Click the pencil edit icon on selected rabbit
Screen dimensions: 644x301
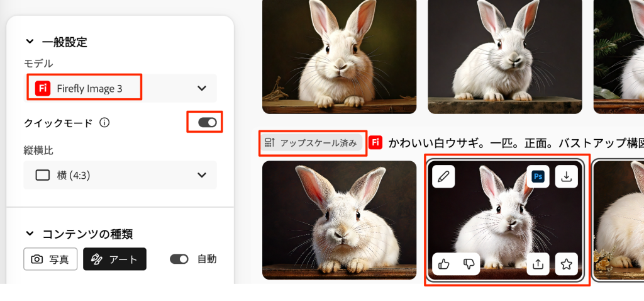444,177
